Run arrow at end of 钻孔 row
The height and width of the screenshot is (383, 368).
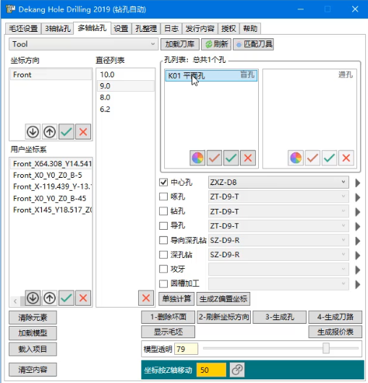358,212
